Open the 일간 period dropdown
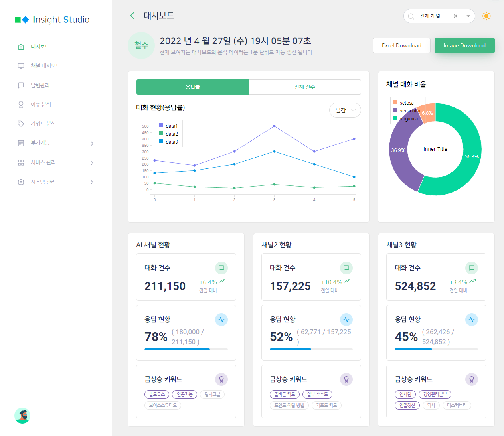Image resolution: width=504 pixels, height=436 pixels. (x=345, y=110)
